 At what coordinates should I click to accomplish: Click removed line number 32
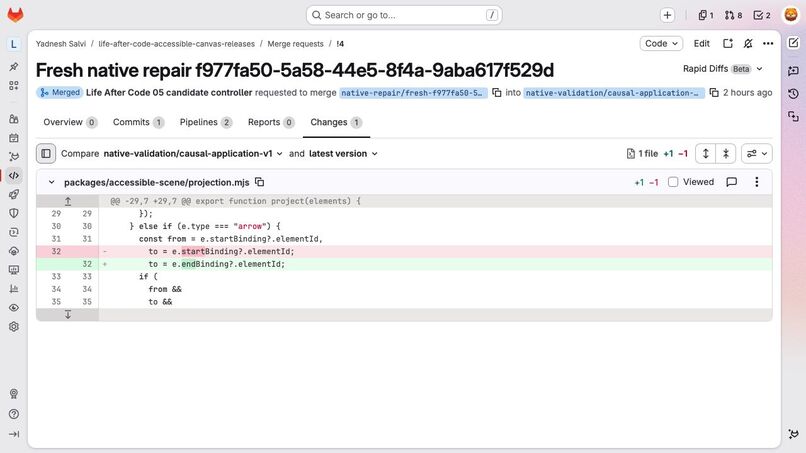tap(56, 251)
